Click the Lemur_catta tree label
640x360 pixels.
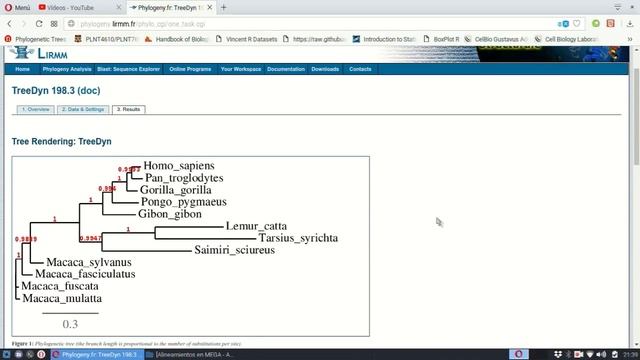pos(256,226)
